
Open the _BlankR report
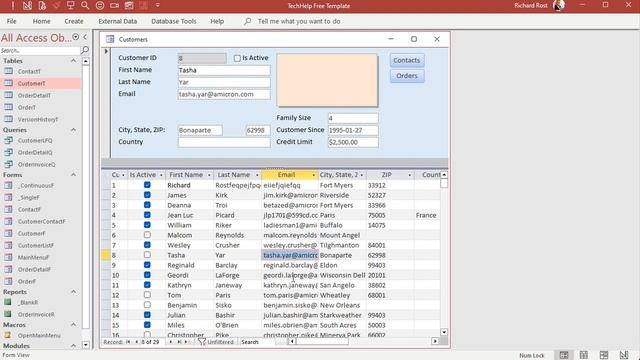coord(28,302)
